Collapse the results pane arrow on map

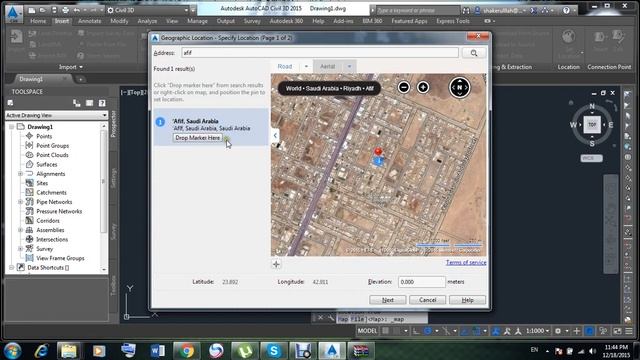[275, 136]
